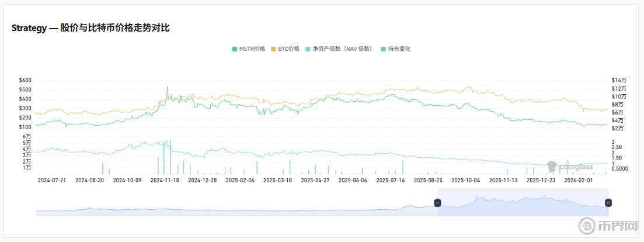644x242 pixels.
Task: Toggle the MSTR价格 legend series
Action: (249, 49)
